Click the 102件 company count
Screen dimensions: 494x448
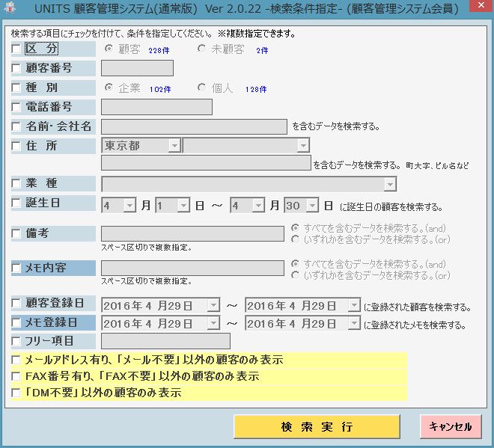coord(160,90)
